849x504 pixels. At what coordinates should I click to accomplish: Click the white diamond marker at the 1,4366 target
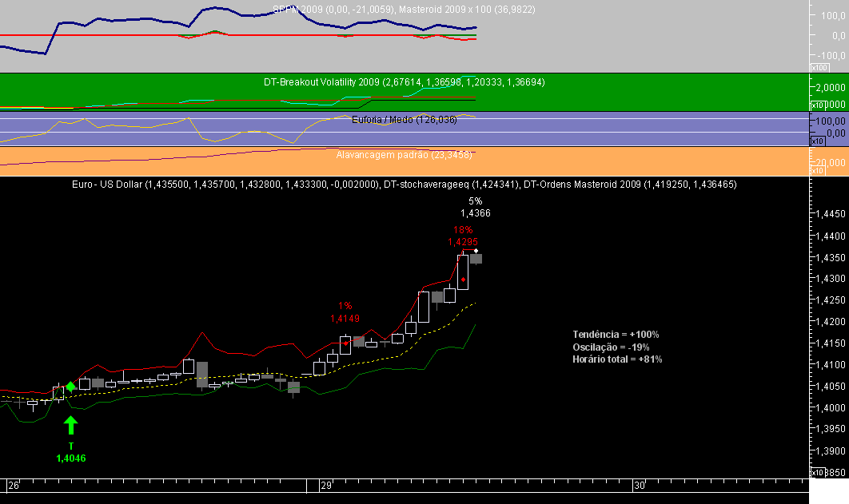point(476,250)
